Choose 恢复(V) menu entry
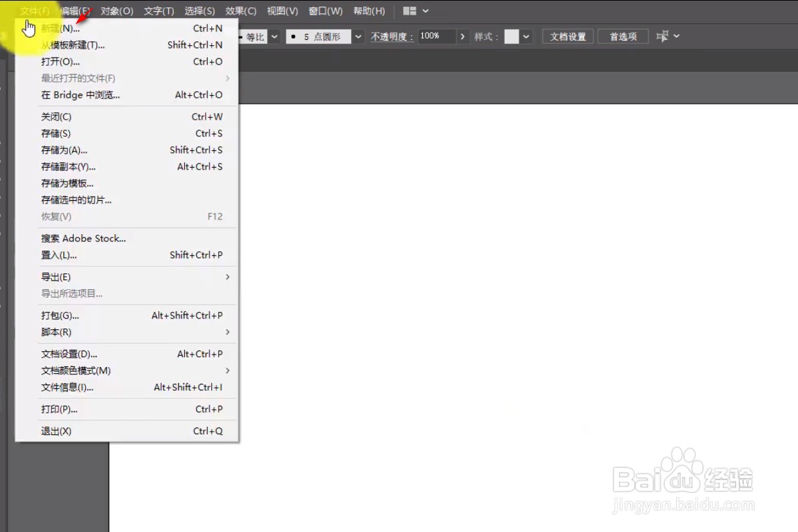The width and height of the screenshot is (798, 532). click(x=126, y=217)
